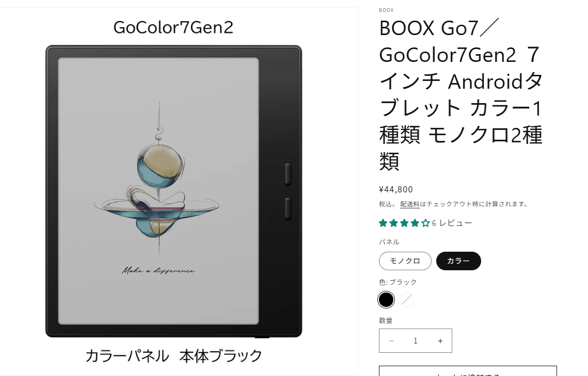This screenshot has width=588, height=376.
Task: Open the 配送料 shipping link
Action: [x=409, y=204]
